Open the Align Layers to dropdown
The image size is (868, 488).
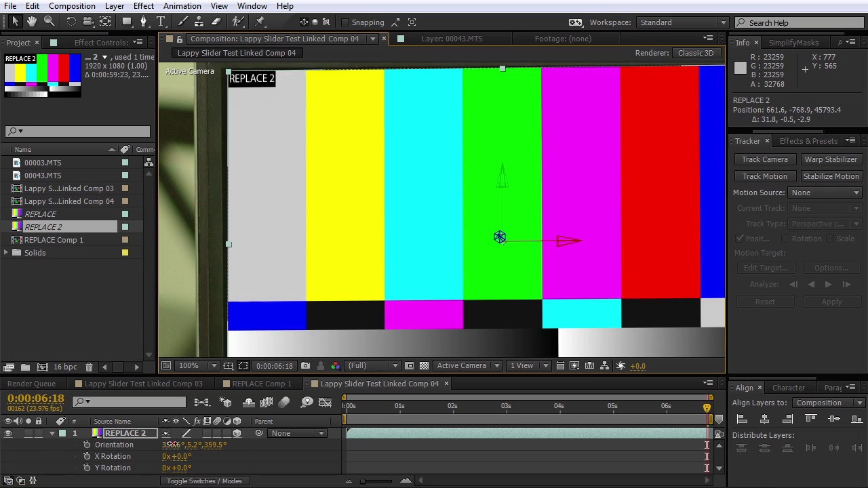coord(830,403)
